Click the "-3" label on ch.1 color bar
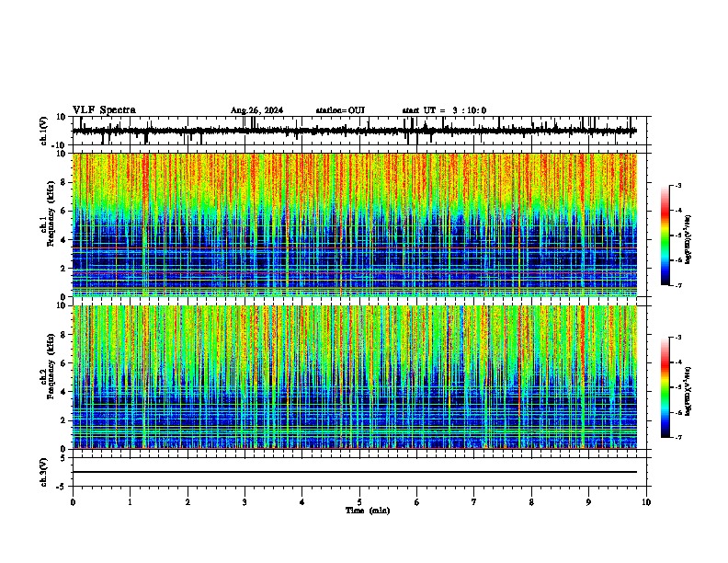 677,186
